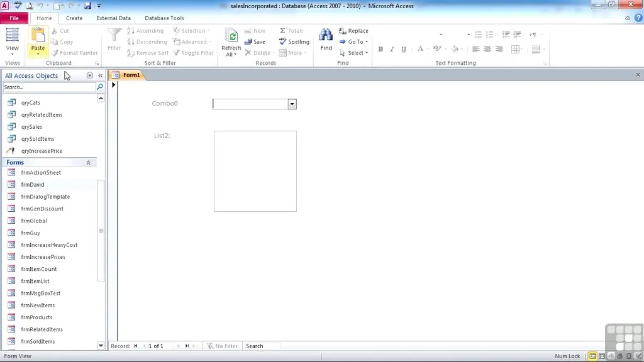Switch to External Data tab

click(113, 18)
